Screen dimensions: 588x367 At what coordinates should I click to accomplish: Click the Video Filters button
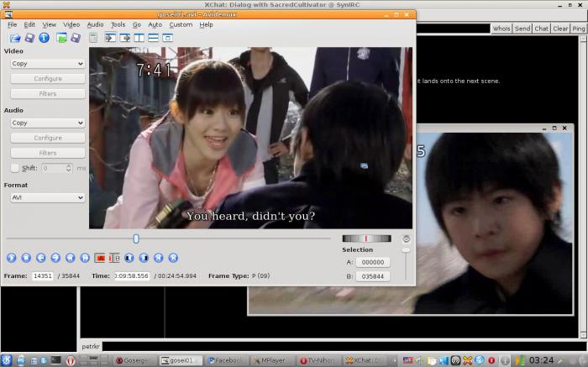click(48, 94)
